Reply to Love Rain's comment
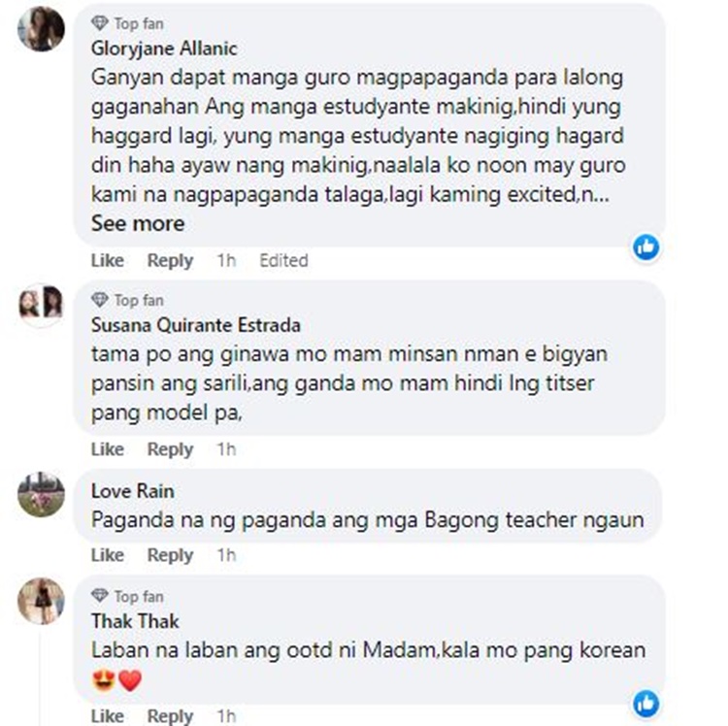Viewport: 728px width, 726px height. (170, 555)
